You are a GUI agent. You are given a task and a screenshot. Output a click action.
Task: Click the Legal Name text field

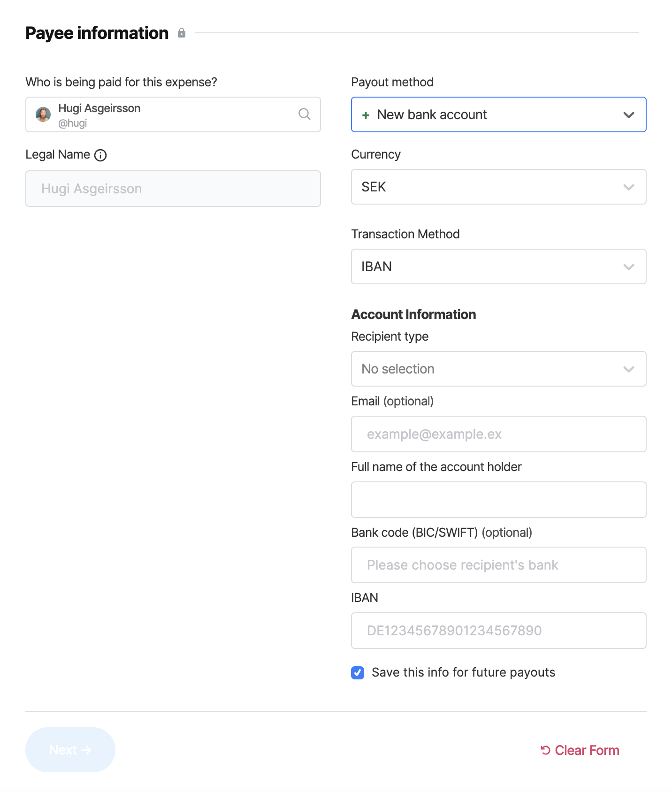(173, 189)
